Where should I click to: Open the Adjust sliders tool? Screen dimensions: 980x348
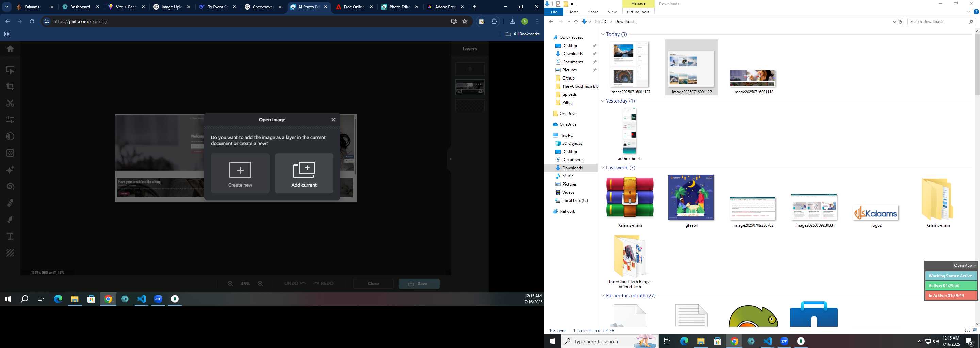[x=10, y=120]
